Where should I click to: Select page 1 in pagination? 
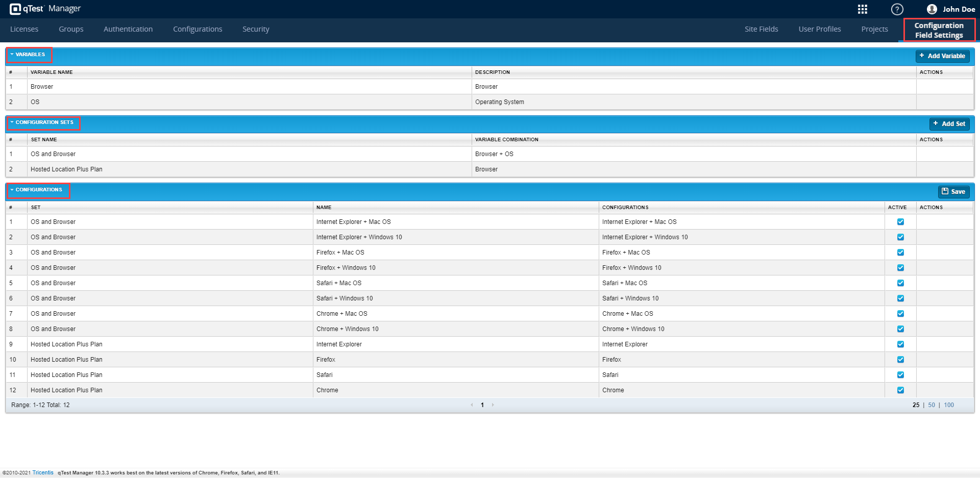point(482,405)
